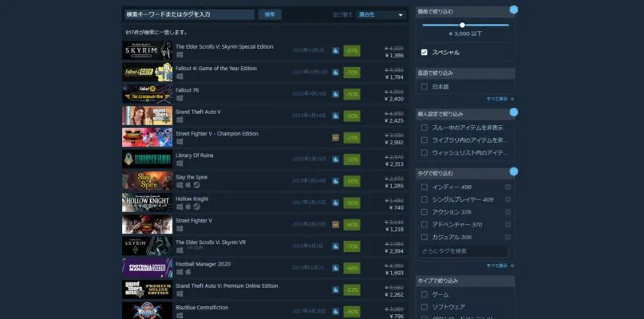Click the review icon in BlazBlue Centralfiction row
Image resolution: width=644 pixels, height=319 pixels.
click(x=335, y=312)
